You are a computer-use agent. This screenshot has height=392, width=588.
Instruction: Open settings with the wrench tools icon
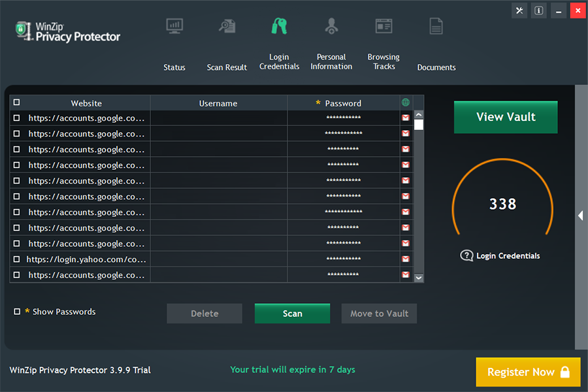tap(519, 10)
